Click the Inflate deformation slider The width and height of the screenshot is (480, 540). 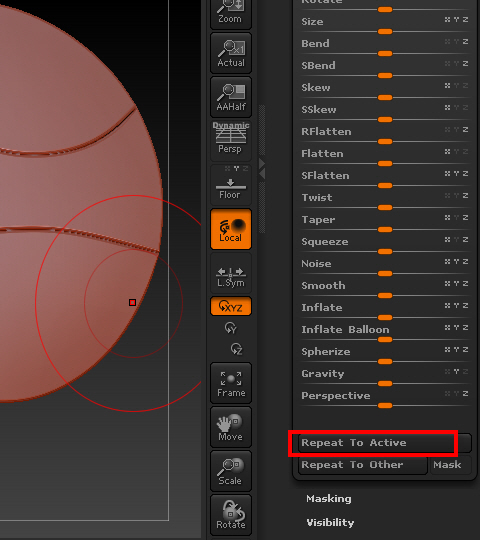point(385,318)
